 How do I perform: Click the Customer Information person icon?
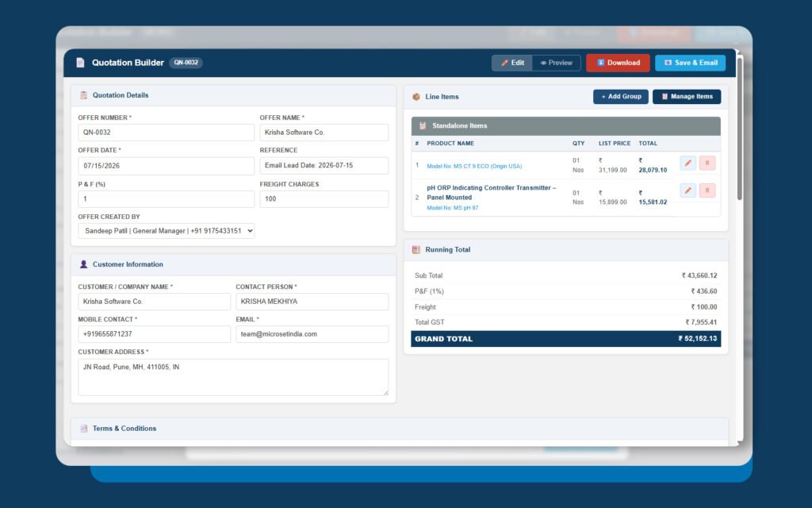click(83, 264)
